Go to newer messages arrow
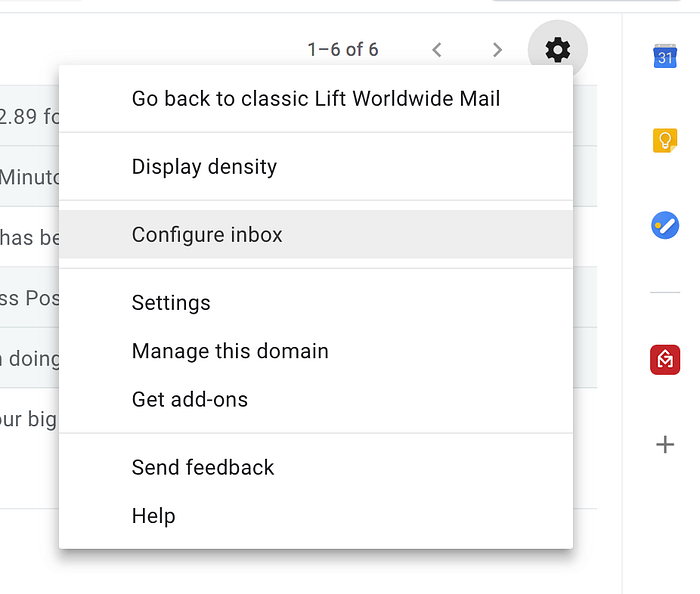This screenshot has width=700, height=594. tap(437, 50)
